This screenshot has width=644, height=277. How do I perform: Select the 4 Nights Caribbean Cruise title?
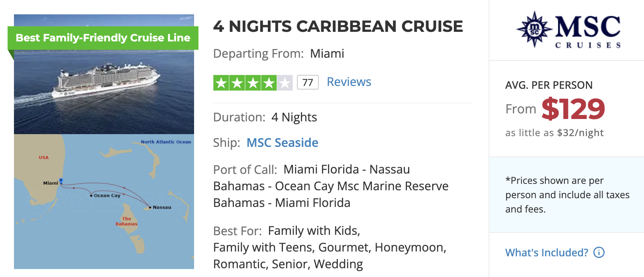point(338,26)
